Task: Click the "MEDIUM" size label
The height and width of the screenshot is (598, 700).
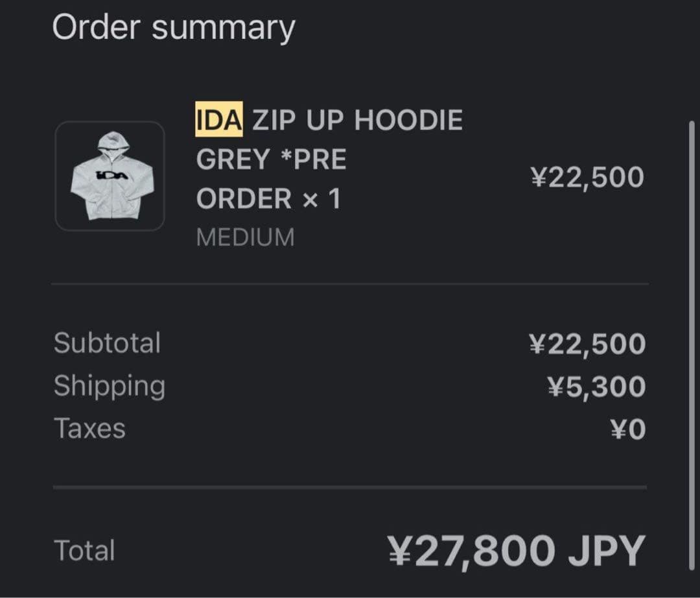Action: (x=245, y=237)
